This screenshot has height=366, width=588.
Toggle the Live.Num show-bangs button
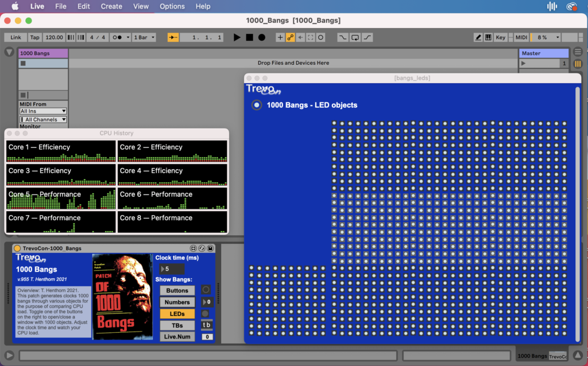177,336
